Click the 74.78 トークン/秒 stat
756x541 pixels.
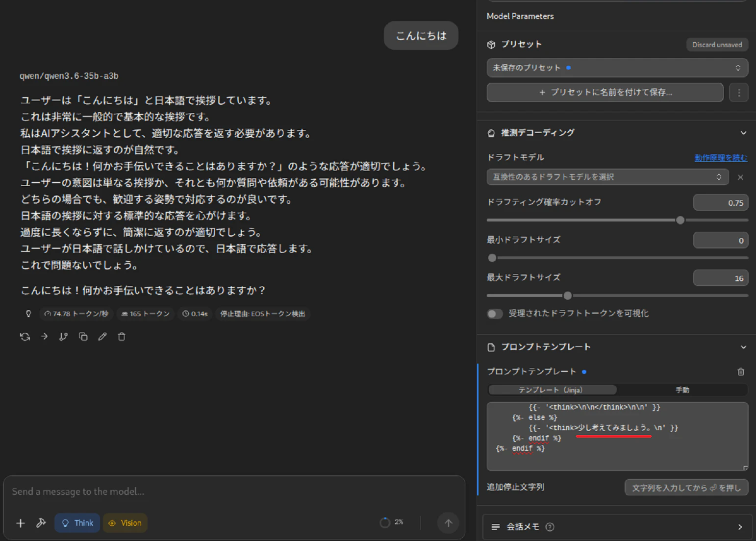76,314
